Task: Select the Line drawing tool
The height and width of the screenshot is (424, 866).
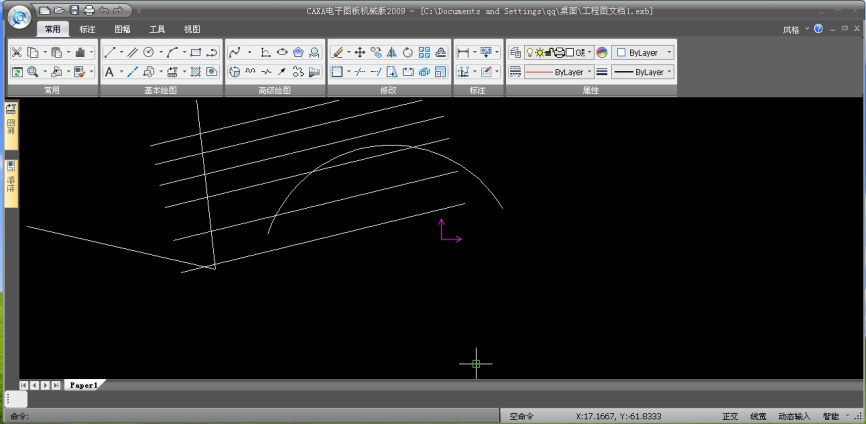Action: coord(109,52)
